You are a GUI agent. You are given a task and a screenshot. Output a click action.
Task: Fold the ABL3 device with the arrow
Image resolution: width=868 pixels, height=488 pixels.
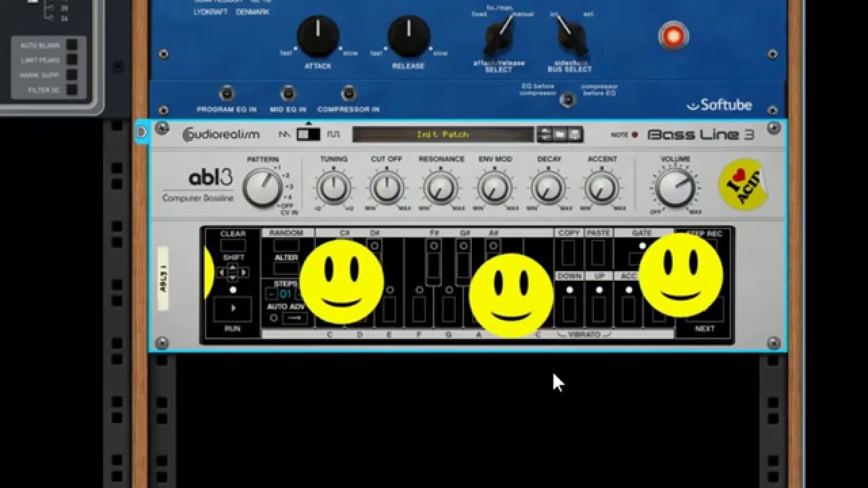(142, 131)
